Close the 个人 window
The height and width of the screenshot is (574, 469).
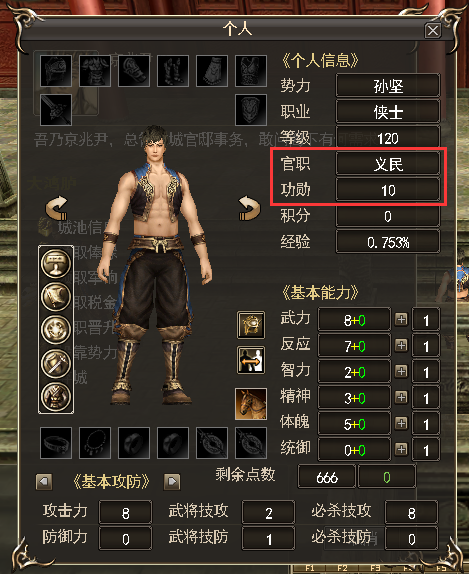click(x=433, y=30)
